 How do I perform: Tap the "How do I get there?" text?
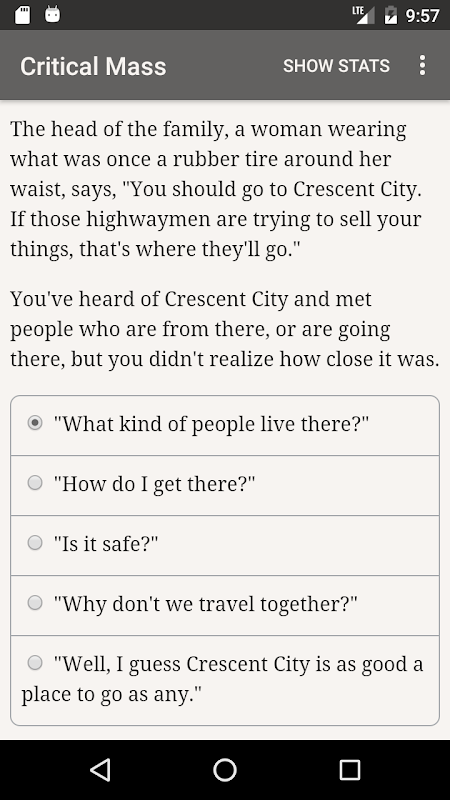(x=155, y=484)
